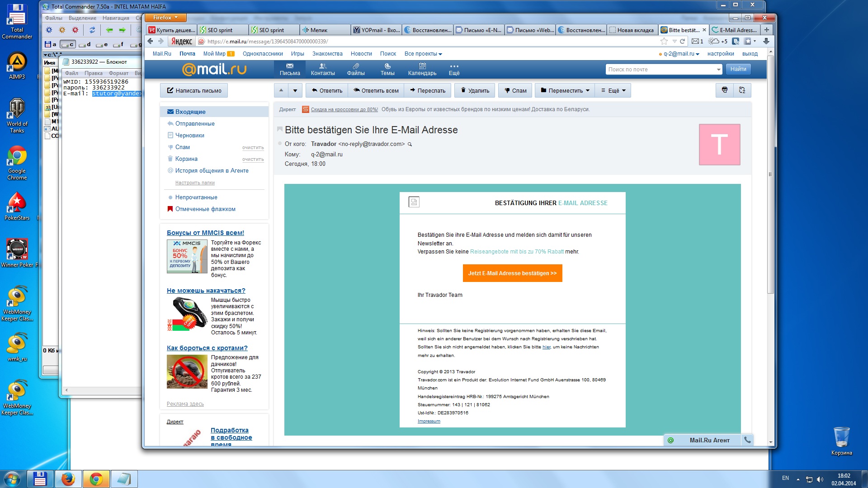This screenshot has width=868, height=488.
Task: Open the Ещё actions dropdown
Action: coord(613,90)
